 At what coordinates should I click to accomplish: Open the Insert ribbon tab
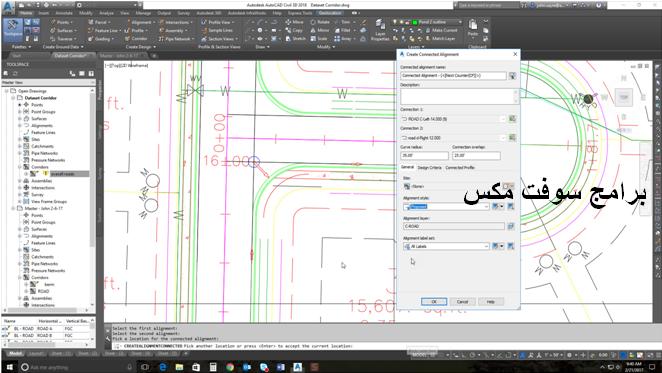[x=43, y=13]
